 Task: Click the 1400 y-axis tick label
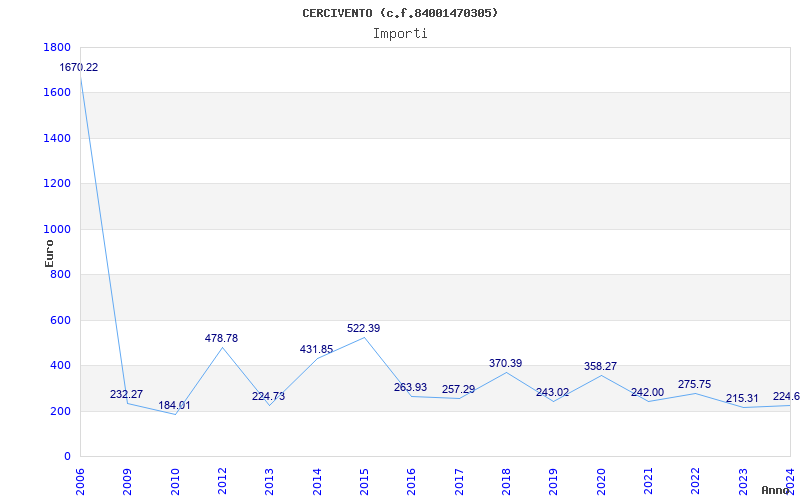(57, 138)
